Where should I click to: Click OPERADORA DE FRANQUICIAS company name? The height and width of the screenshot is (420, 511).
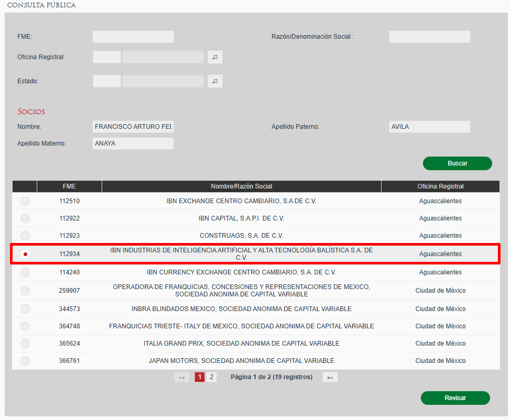point(242,291)
